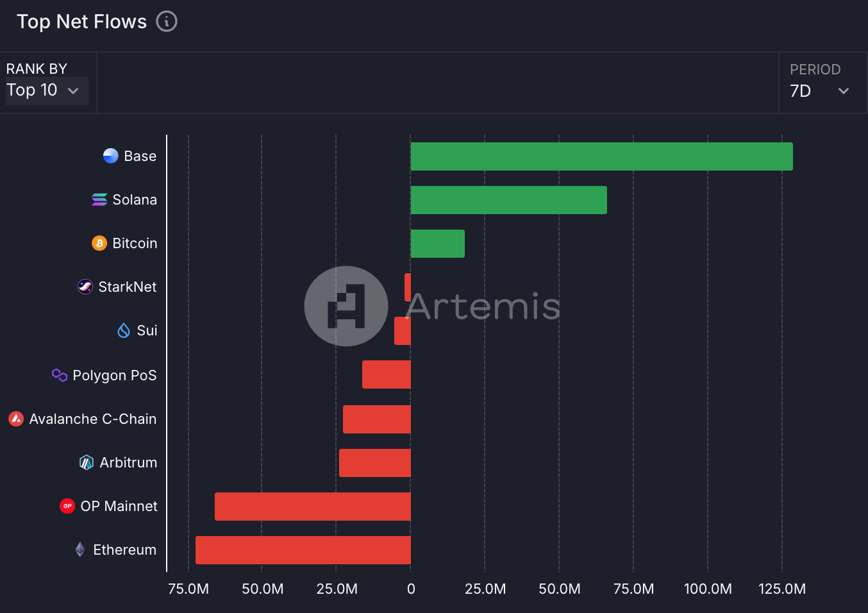The image size is (868, 613).
Task: Select the green Bitcoin inflow bar
Action: 438,244
